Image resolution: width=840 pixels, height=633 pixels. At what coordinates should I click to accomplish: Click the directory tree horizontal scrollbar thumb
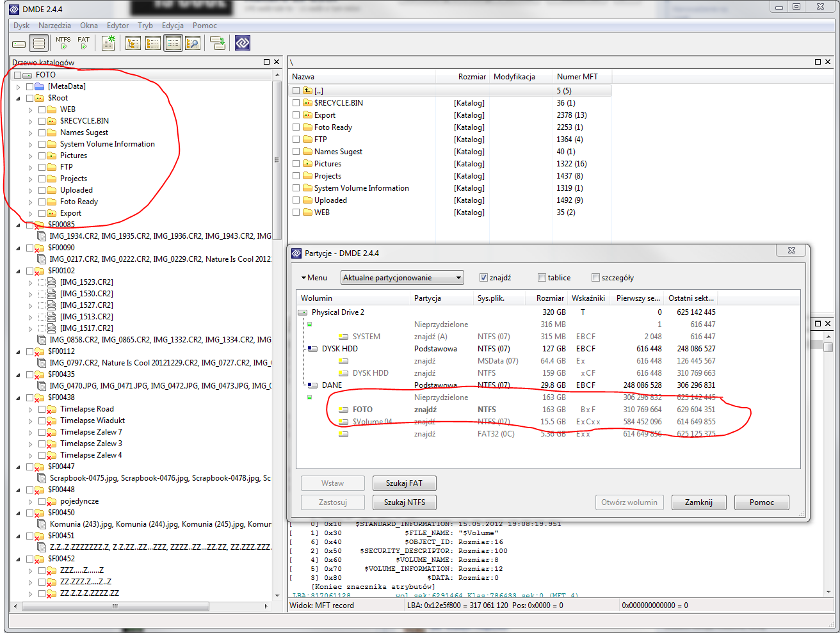coord(115,605)
